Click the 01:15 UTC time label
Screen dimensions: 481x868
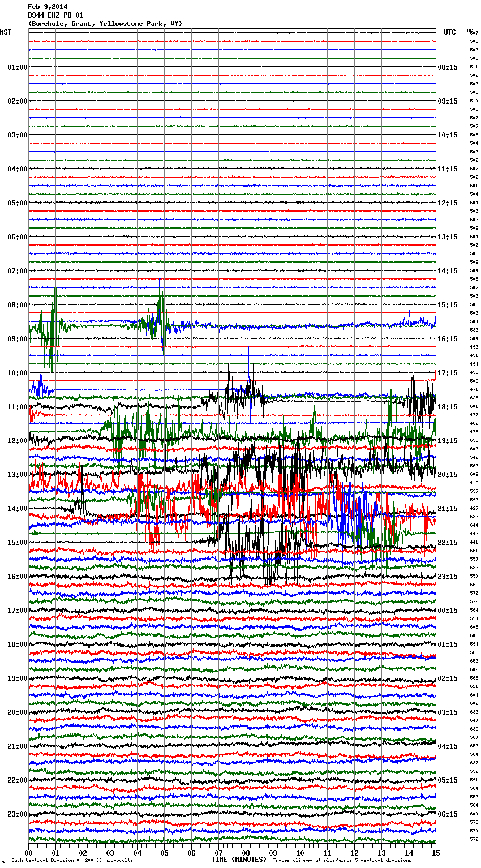[x=448, y=644]
